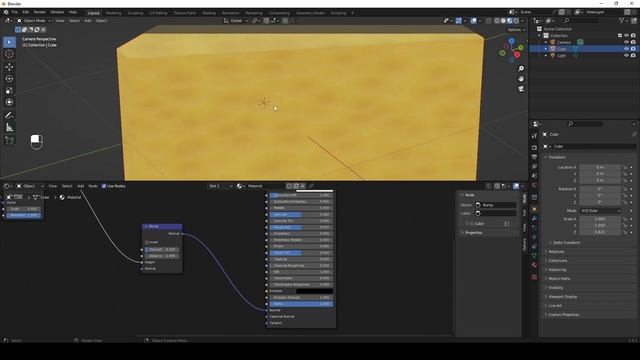Toggle viewport overlays button
This screenshot has height=360, width=640.
coord(473,20)
